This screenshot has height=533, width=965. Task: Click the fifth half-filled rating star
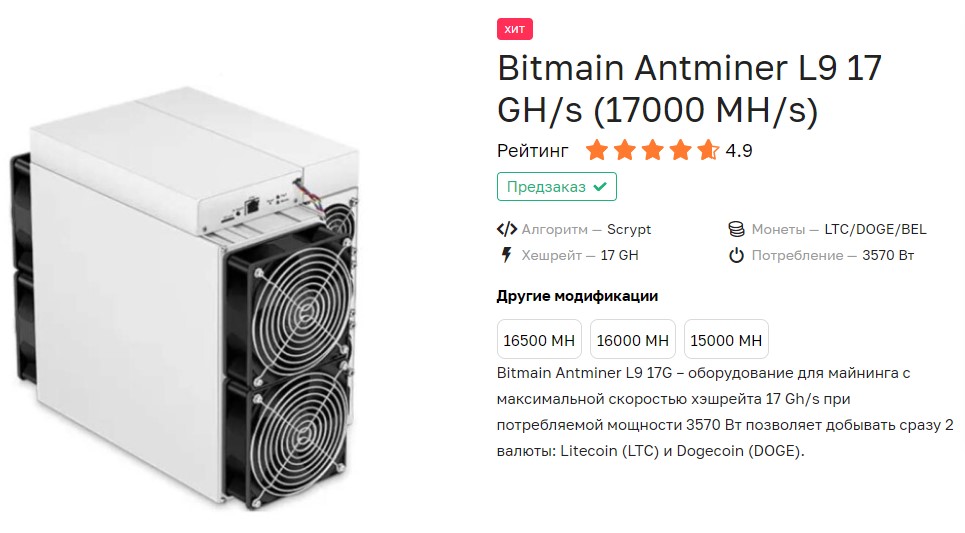pyautogui.click(x=707, y=151)
